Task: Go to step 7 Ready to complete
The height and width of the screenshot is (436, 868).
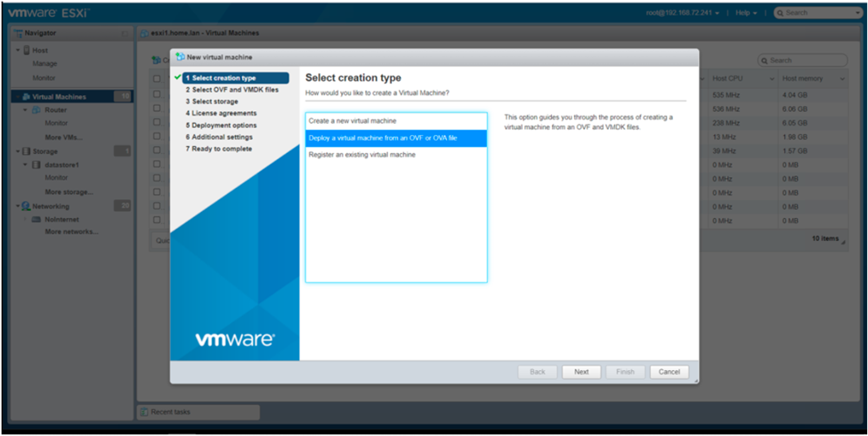Action: point(219,149)
